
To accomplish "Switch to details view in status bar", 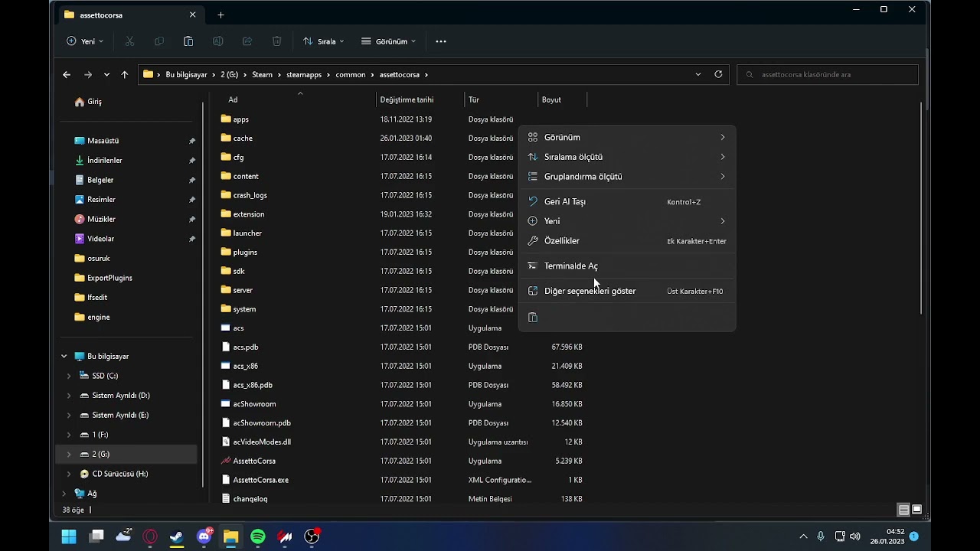I will coord(903,510).
